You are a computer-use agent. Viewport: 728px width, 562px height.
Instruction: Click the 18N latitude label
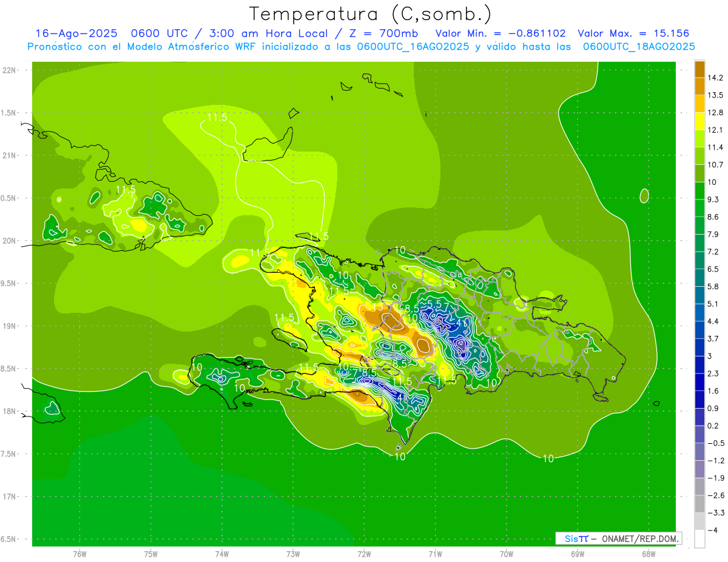click(x=10, y=411)
